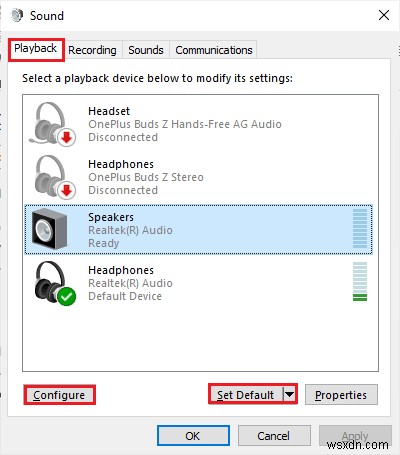Click the Realtek Headphones default device icon
The image size is (400, 455).
pos(54,283)
